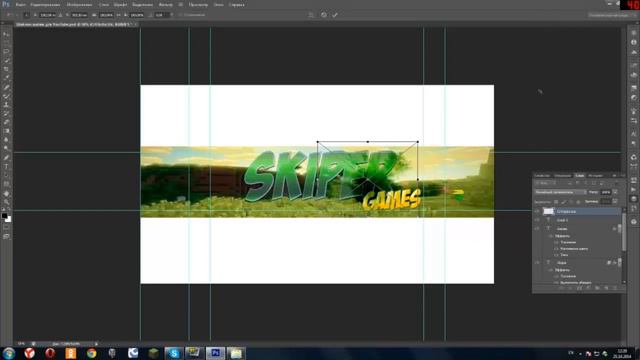Image resolution: width=640 pixels, height=360 pixels.
Task: Open the Windows Start menu
Action: tap(9, 353)
